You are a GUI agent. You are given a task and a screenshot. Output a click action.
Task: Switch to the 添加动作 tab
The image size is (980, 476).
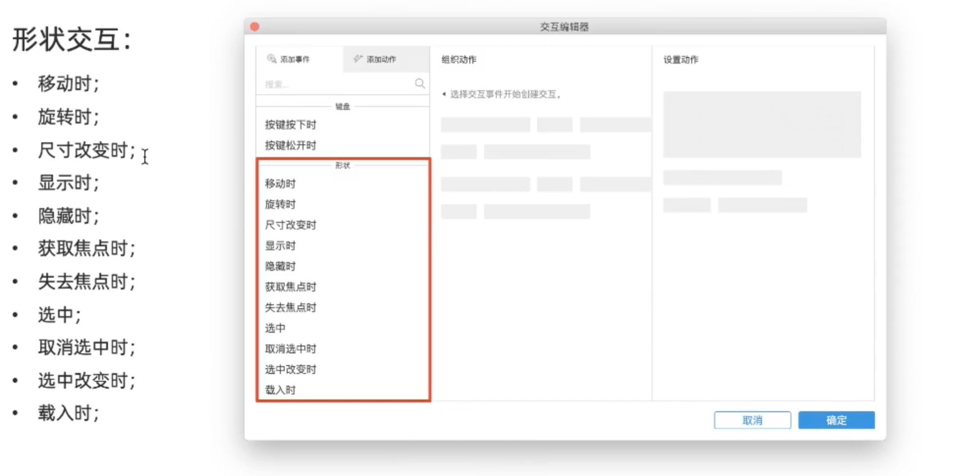click(386, 59)
